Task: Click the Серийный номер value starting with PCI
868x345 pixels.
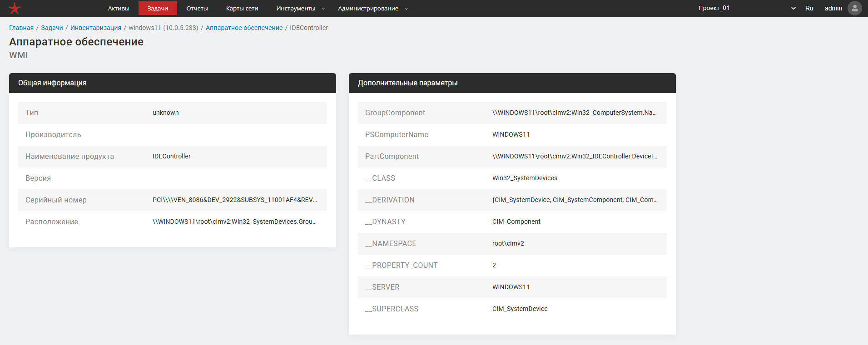Action: click(235, 200)
